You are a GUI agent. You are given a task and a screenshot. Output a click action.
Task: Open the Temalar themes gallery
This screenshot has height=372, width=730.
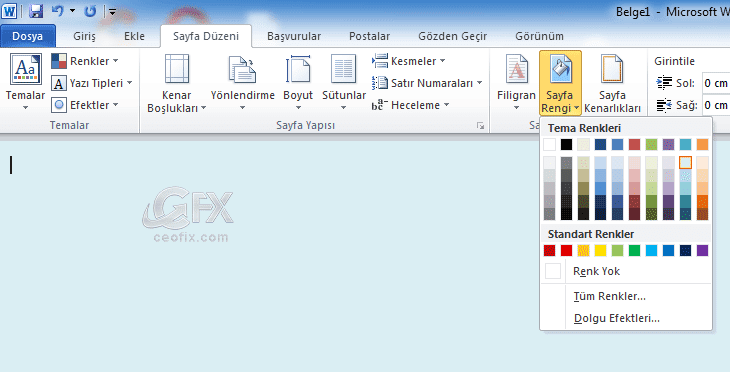[25, 82]
